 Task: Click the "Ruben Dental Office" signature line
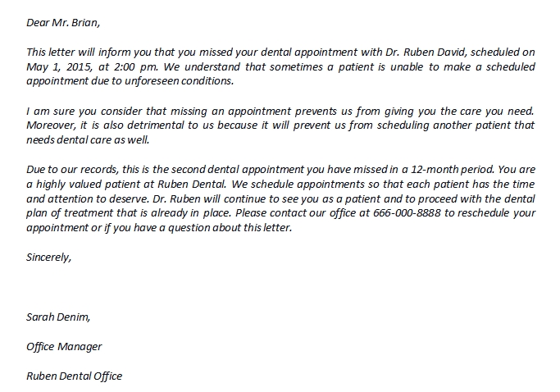pos(74,376)
